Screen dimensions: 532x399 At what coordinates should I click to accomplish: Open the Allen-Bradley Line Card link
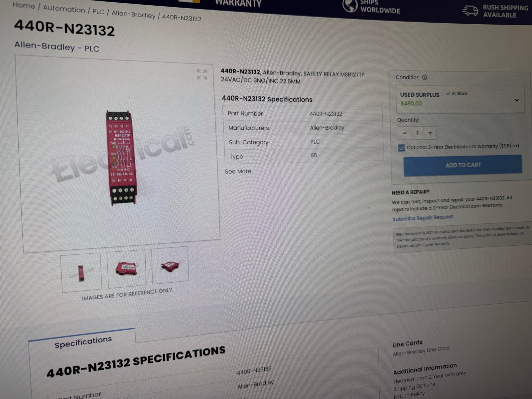point(421,351)
